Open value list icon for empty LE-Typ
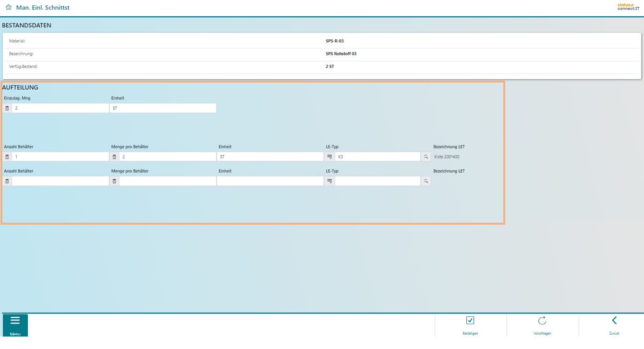644x349 pixels. 329,181
